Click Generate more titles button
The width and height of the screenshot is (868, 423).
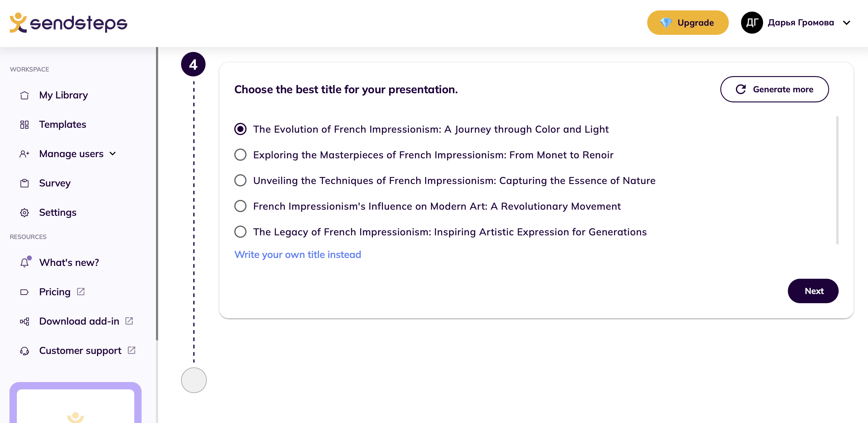point(774,89)
